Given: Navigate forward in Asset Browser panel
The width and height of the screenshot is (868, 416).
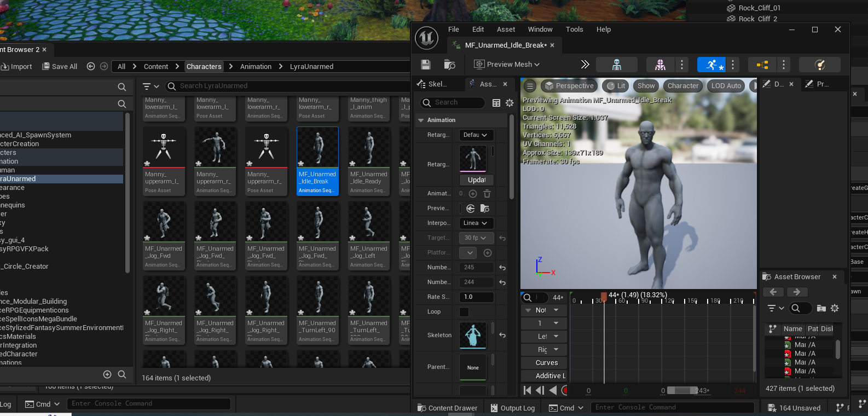Looking at the screenshot, I should pyautogui.click(x=797, y=292).
